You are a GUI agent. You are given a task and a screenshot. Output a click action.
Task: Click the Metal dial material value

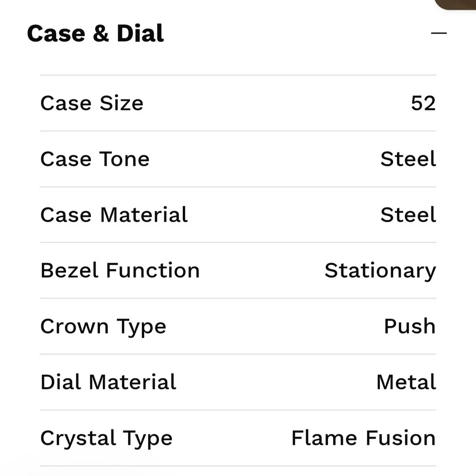pyautogui.click(x=406, y=382)
